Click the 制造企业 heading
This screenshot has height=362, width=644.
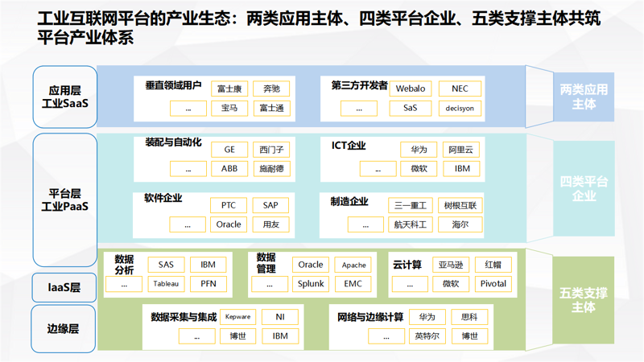click(x=349, y=202)
